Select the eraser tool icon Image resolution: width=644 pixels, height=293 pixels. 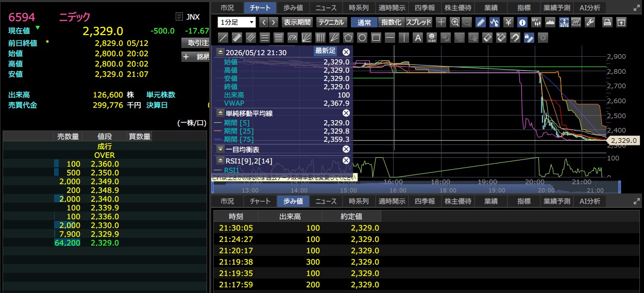(x=487, y=38)
